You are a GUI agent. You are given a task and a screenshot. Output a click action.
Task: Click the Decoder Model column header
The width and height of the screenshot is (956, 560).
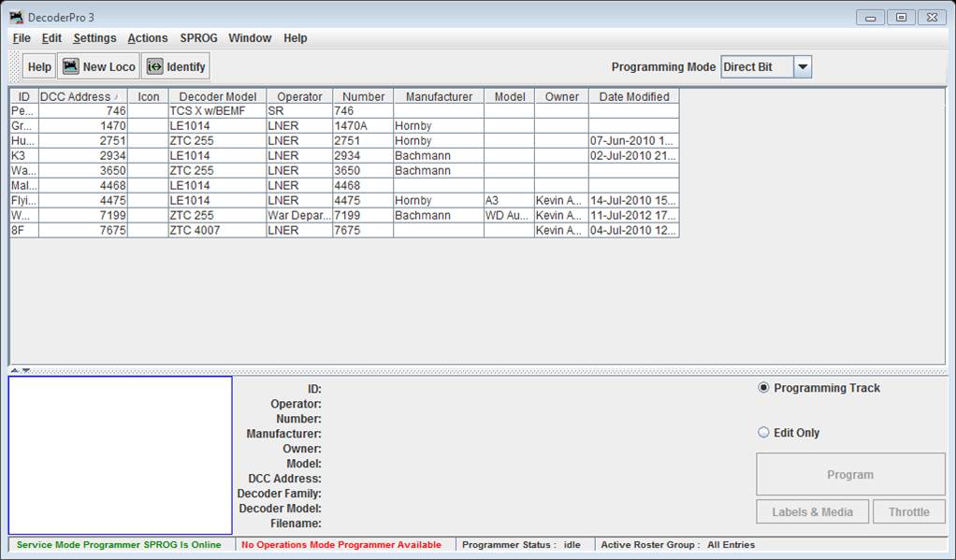point(217,96)
